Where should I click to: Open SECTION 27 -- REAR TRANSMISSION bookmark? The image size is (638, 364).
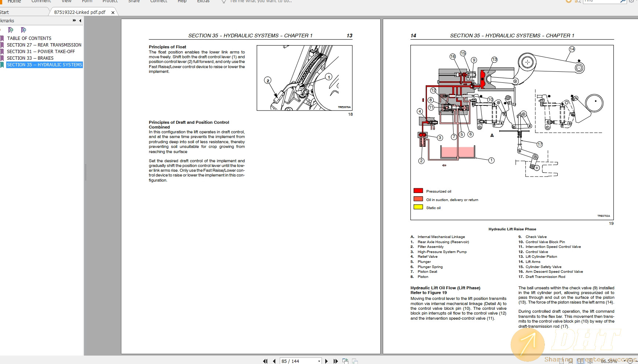[x=44, y=45]
